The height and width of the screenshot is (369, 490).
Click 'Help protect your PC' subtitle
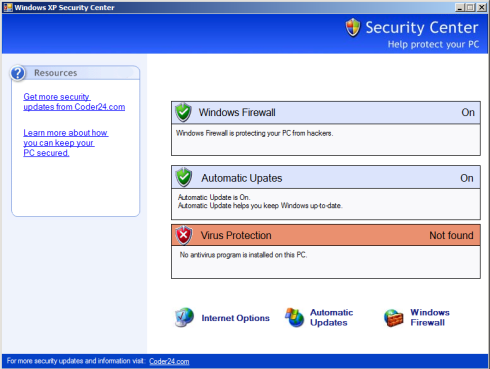[x=433, y=44]
